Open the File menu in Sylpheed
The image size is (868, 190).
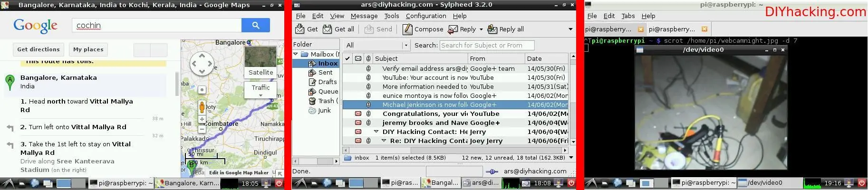point(301,16)
